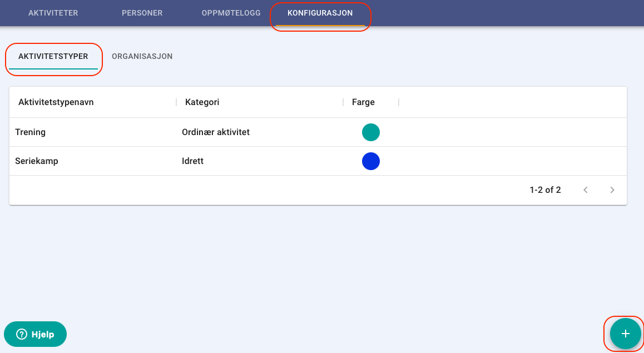Sort by Aktivitetstypenavn column header
The height and width of the screenshot is (353, 644).
pos(56,102)
